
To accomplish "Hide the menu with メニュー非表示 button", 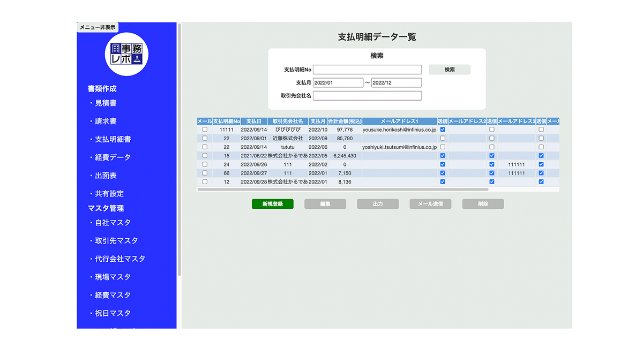I will [98, 27].
